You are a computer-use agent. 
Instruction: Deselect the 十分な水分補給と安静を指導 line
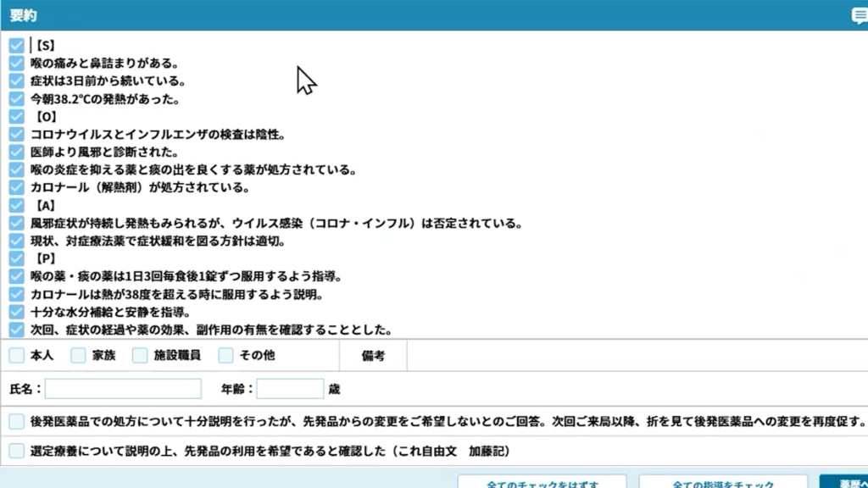16,312
